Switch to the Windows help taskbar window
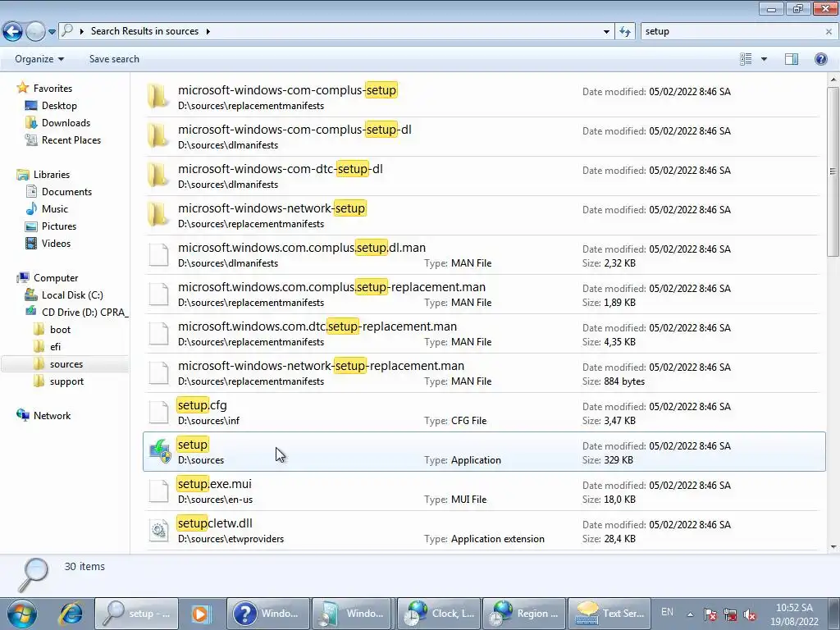The width and height of the screenshot is (840, 630). point(267,614)
